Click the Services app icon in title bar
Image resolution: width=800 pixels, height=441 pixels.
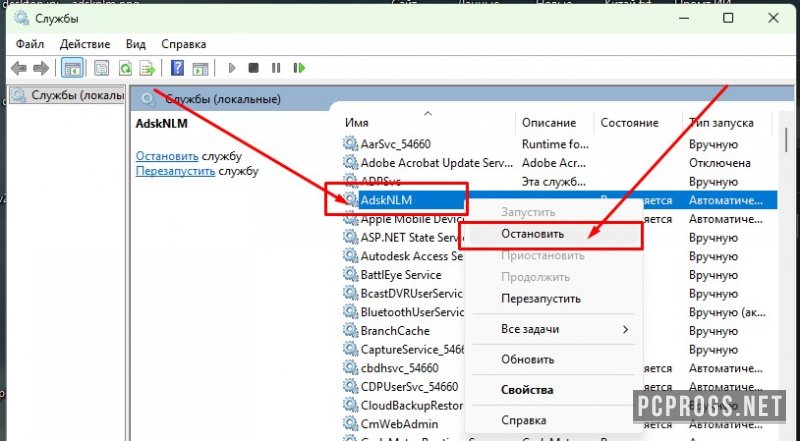click(22, 18)
